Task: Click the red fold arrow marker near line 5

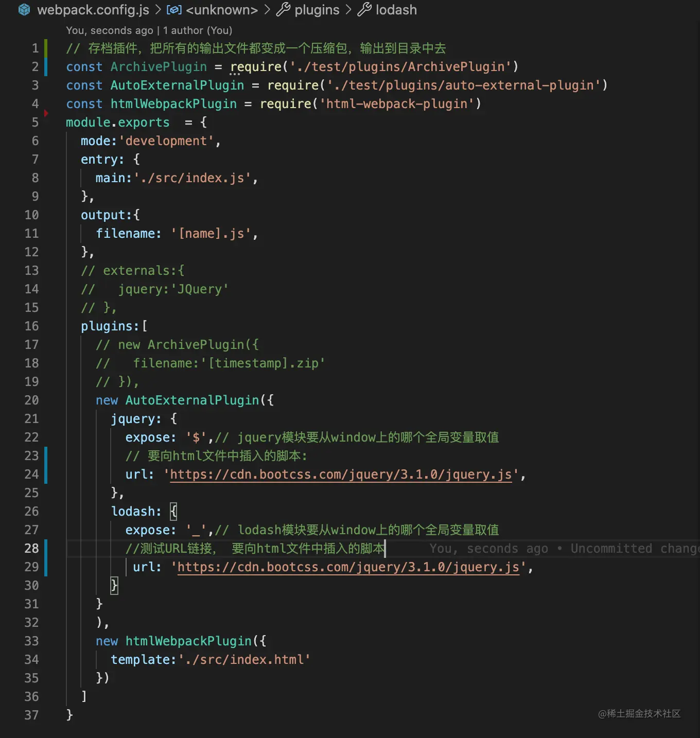Action: (x=46, y=113)
